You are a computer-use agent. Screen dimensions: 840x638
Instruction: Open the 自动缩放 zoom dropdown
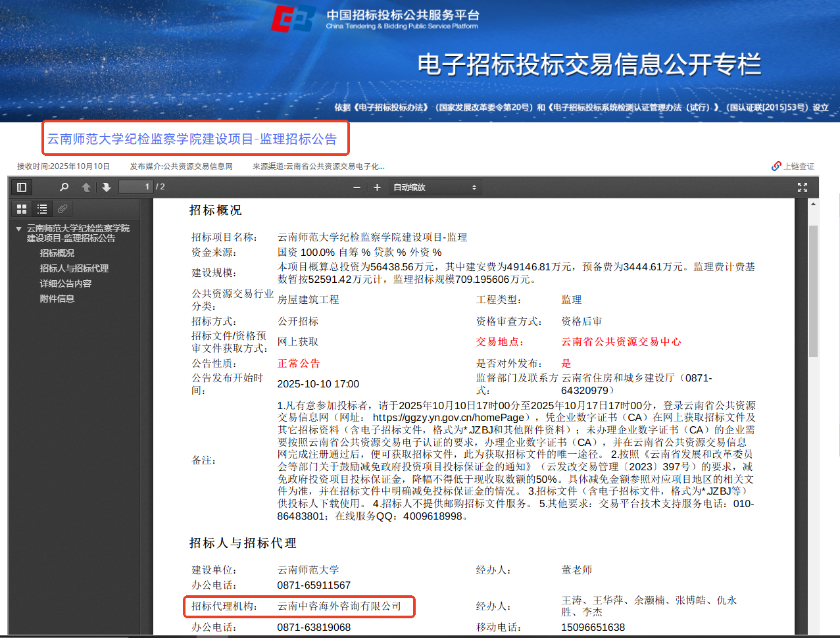click(x=435, y=187)
